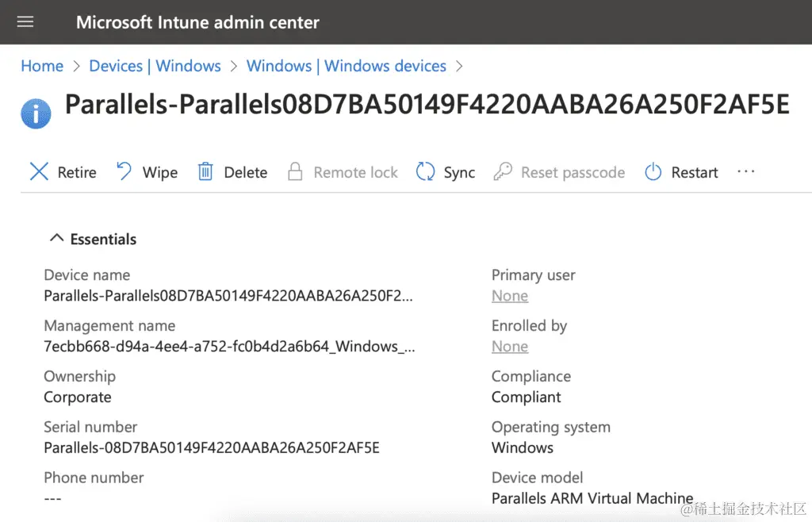Select the Restart command label
This screenshot has height=522, width=812.
(695, 172)
